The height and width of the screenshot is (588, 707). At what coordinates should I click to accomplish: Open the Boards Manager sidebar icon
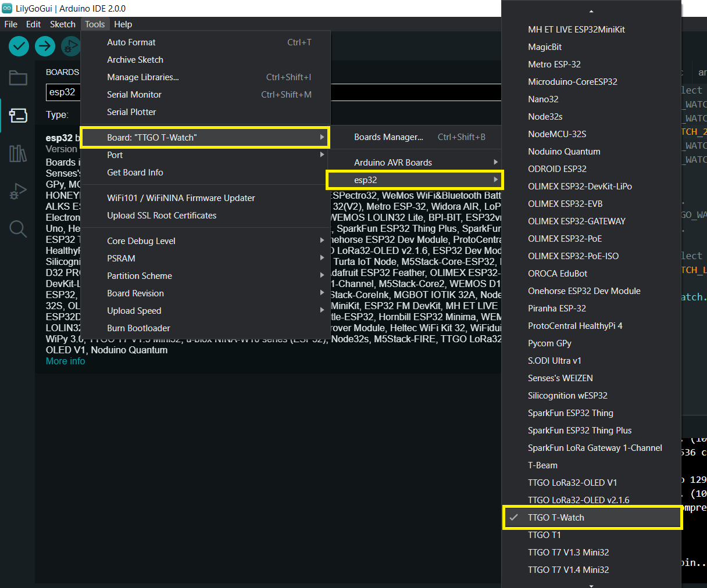pos(18,115)
